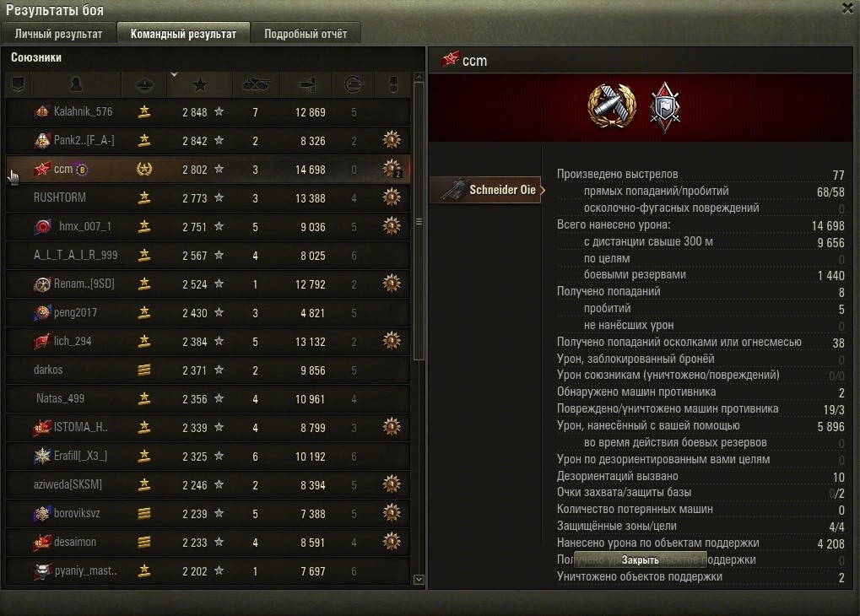Sort allies by experience star column

[x=200, y=84]
